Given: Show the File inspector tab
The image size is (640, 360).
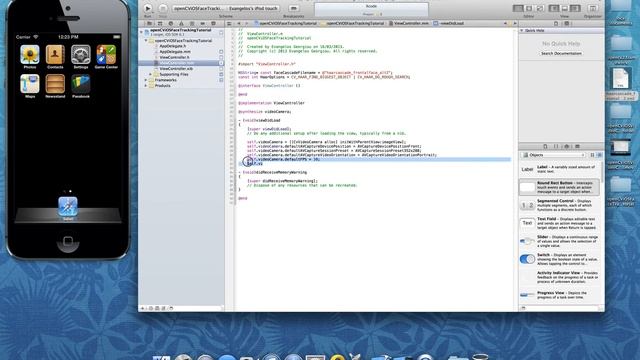Looking at the screenshot, I should [x=556, y=24].
